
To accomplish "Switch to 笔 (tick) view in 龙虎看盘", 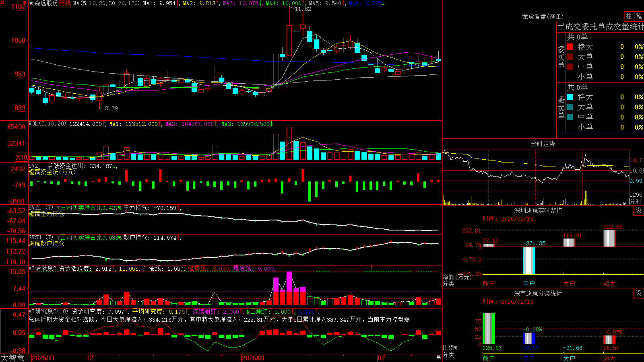I will click(x=639, y=16).
